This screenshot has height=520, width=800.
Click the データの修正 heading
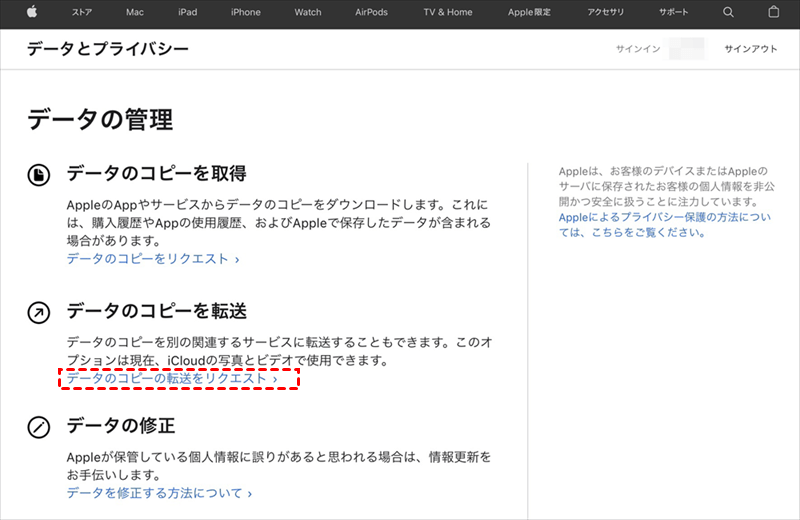coord(120,426)
